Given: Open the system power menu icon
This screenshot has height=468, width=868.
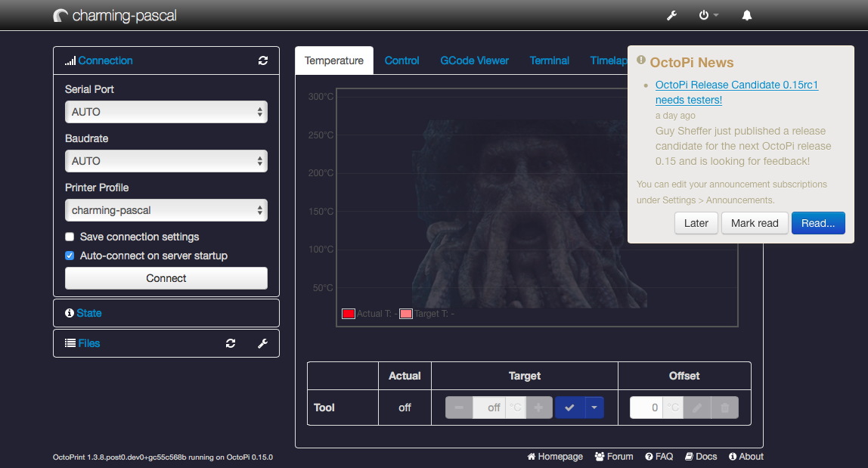Looking at the screenshot, I should point(704,15).
